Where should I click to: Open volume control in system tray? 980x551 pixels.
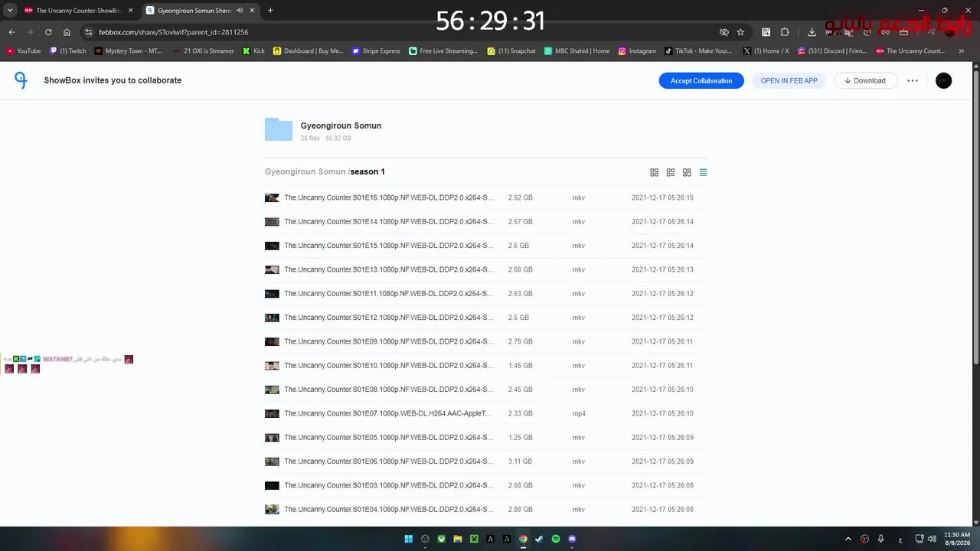932,539
